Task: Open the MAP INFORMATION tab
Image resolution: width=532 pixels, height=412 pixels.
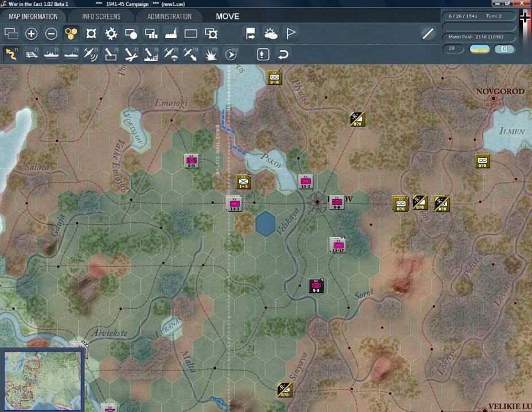Action: tap(33, 17)
